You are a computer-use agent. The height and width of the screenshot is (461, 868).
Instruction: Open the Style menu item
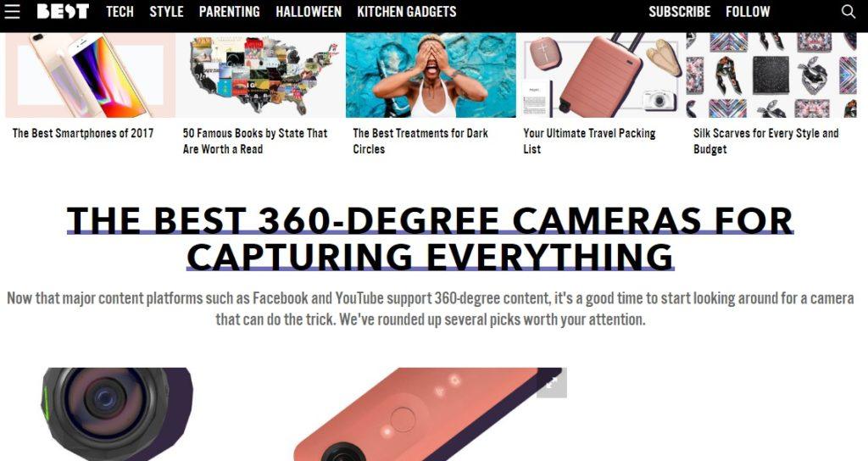tap(166, 12)
